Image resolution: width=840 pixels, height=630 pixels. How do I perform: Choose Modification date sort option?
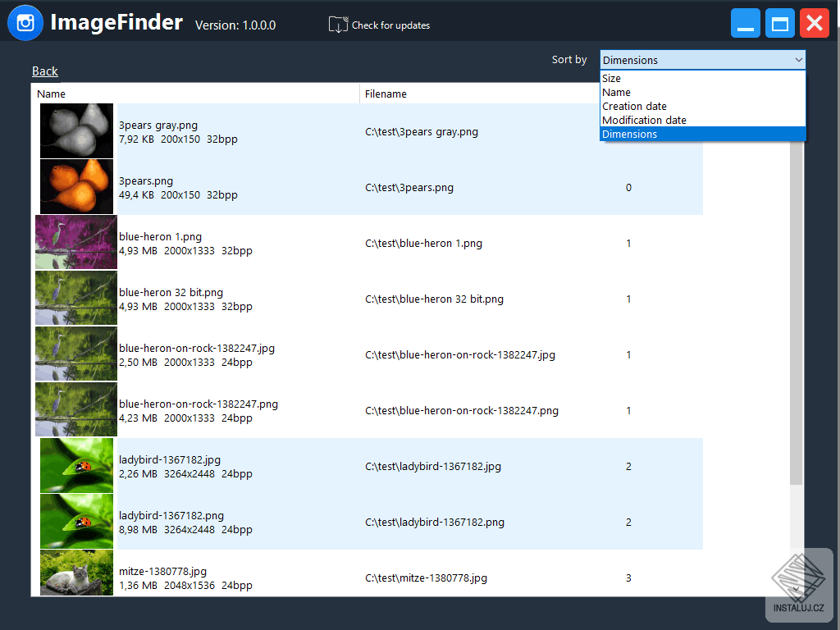point(702,120)
